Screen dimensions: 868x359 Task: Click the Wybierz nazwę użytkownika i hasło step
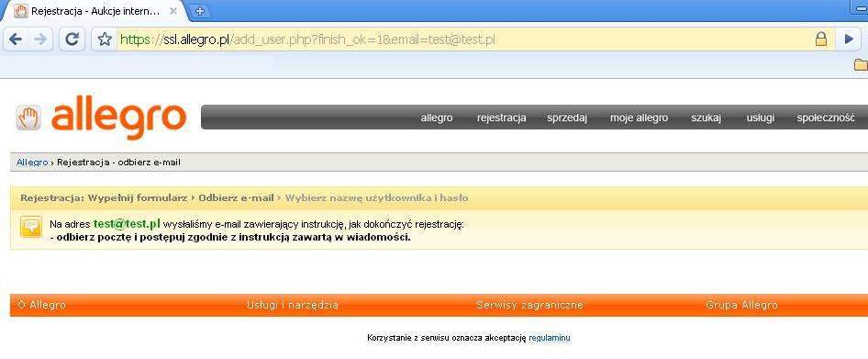tap(376, 197)
